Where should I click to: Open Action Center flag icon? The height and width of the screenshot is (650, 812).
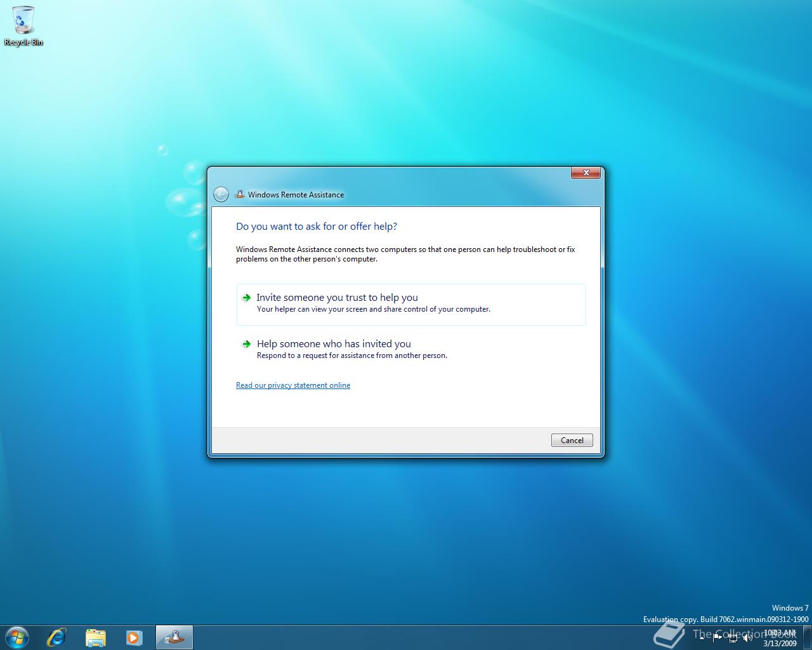(x=717, y=637)
